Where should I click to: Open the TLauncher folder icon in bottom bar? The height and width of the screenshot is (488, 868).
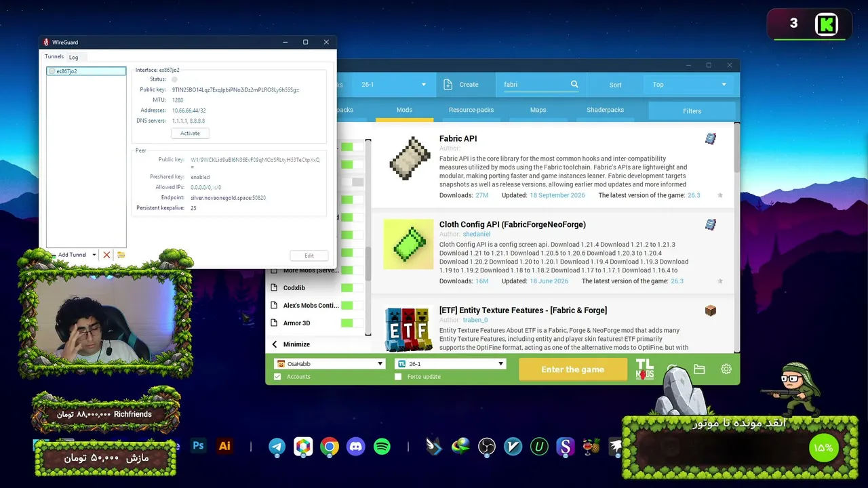coord(699,369)
